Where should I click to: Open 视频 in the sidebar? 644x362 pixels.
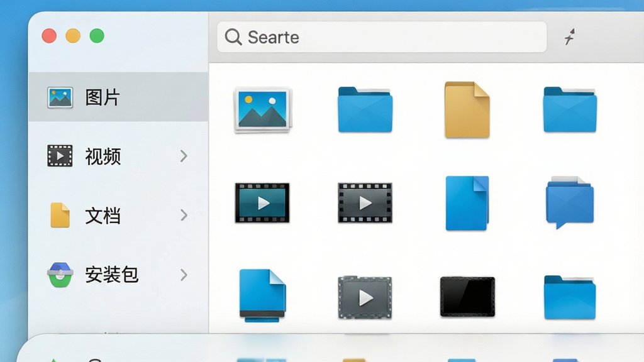point(118,156)
